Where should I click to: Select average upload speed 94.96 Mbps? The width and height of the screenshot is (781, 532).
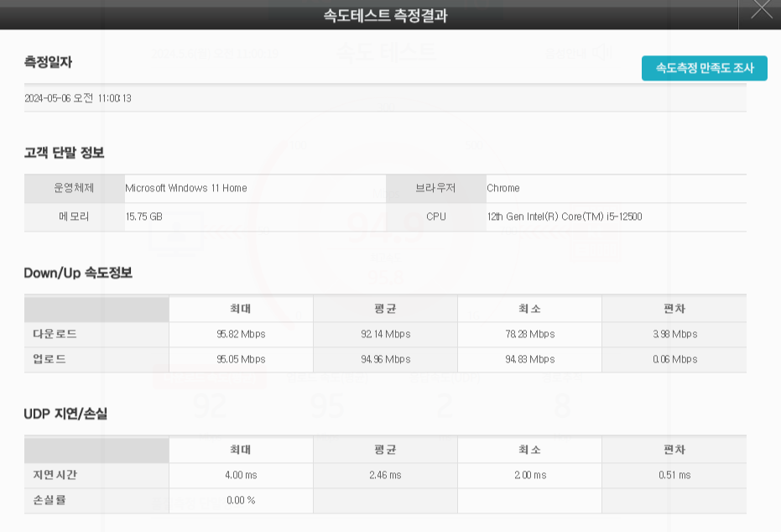point(385,359)
